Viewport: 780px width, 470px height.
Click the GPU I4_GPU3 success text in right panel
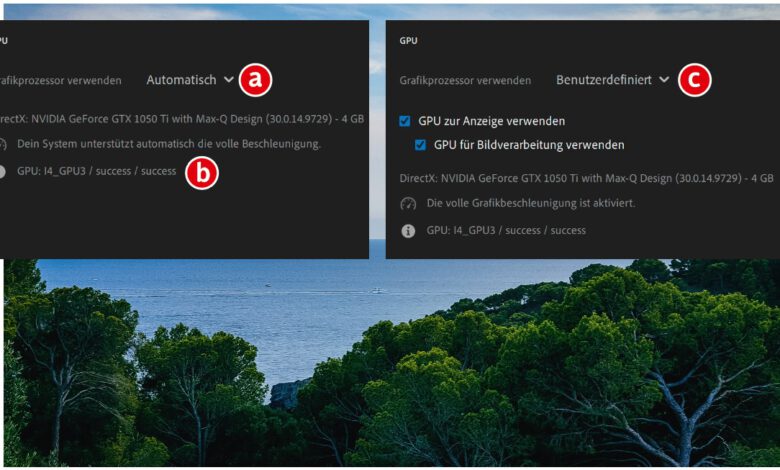(x=506, y=230)
